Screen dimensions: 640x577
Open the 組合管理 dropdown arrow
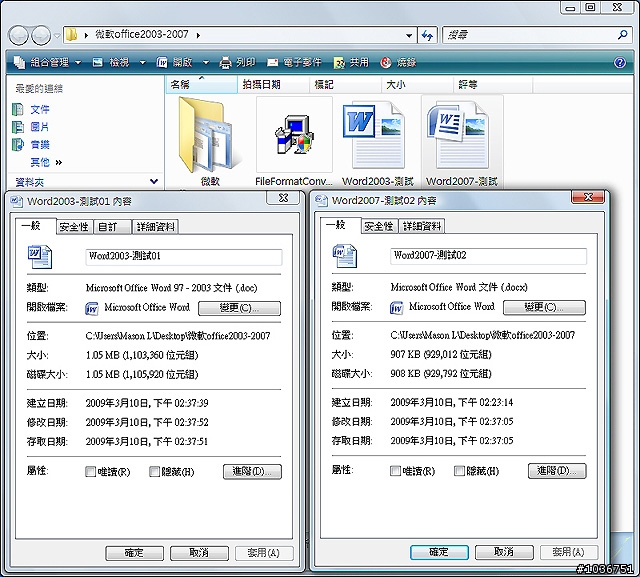(x=78, y=62)
